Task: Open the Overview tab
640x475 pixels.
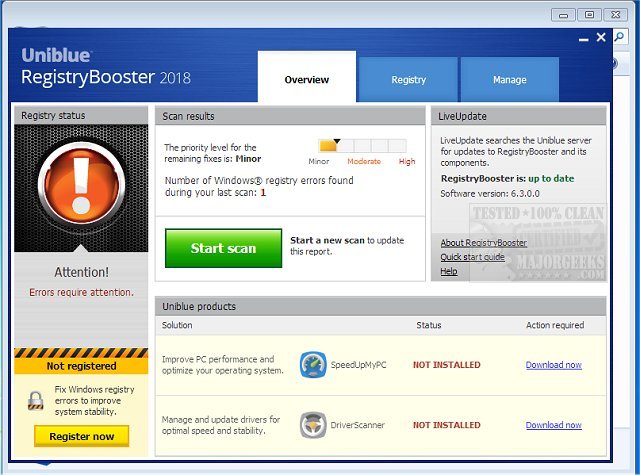Action: pyautogui.click(x=307, y=77)
